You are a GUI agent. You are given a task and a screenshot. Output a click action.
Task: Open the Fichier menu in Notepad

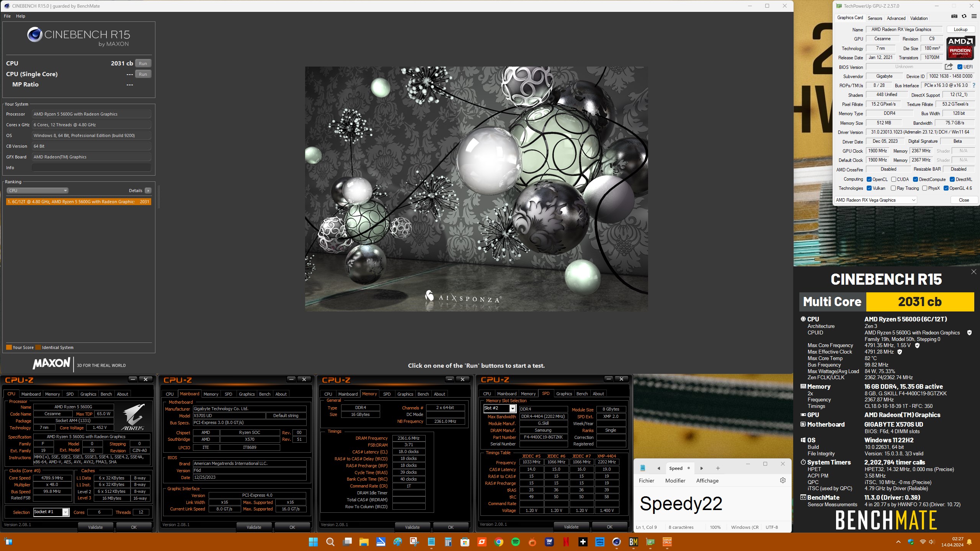(x=646, y=481)
